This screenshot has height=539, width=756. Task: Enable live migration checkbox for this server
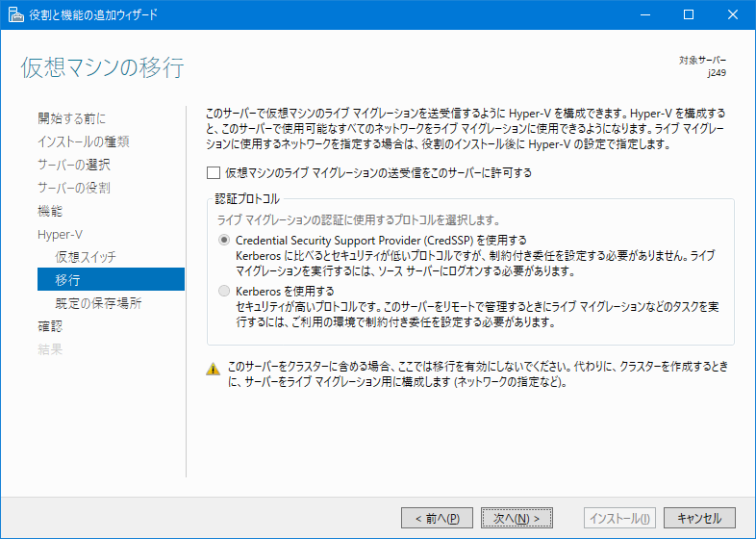point(214,173)
